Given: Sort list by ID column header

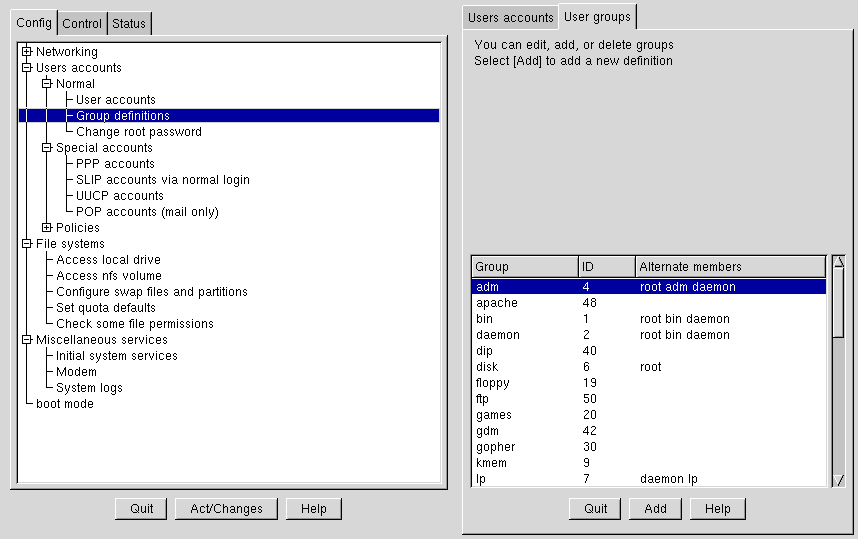Looking at the screenshot, I should pyautogui.click(x=606, y=267).
